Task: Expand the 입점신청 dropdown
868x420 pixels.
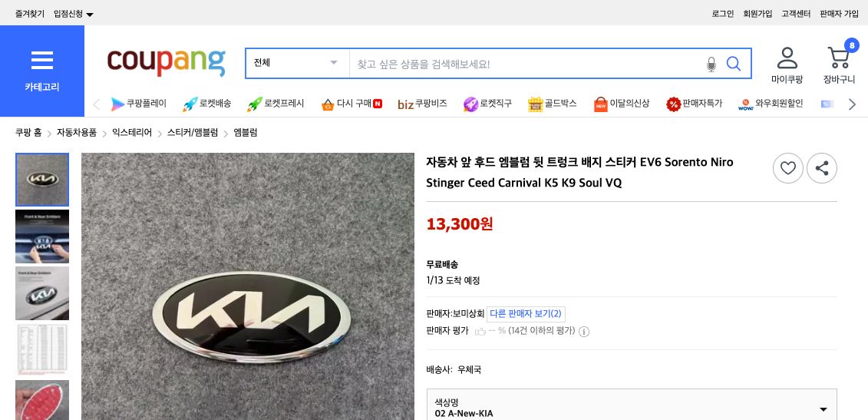Action: point(74,14)
